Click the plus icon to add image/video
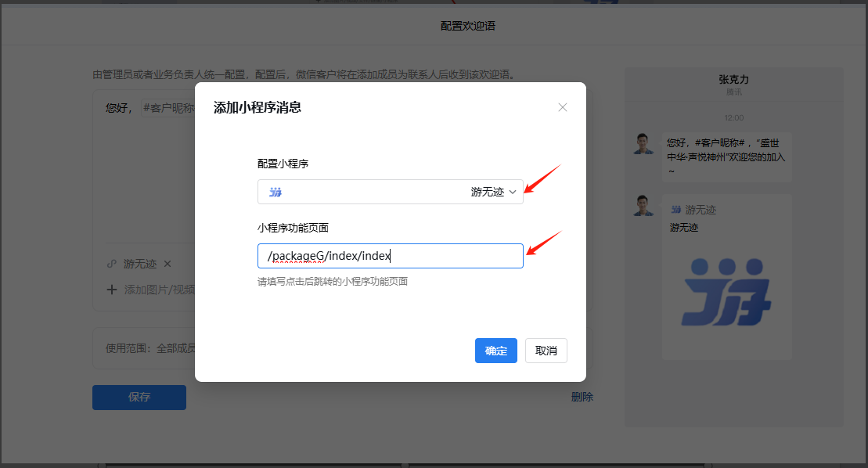868x468 pixels. click(x=112, y=290)
